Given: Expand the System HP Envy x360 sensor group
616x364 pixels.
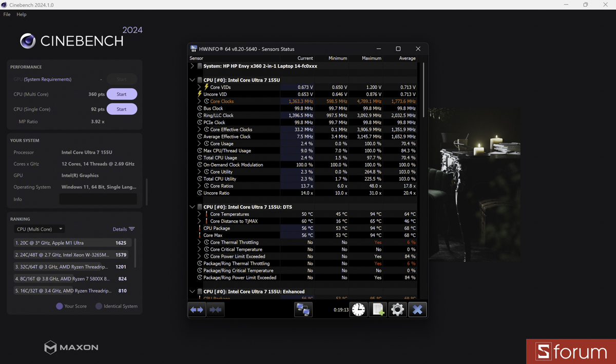Looking at the screenshot, I should click(192, 66).
